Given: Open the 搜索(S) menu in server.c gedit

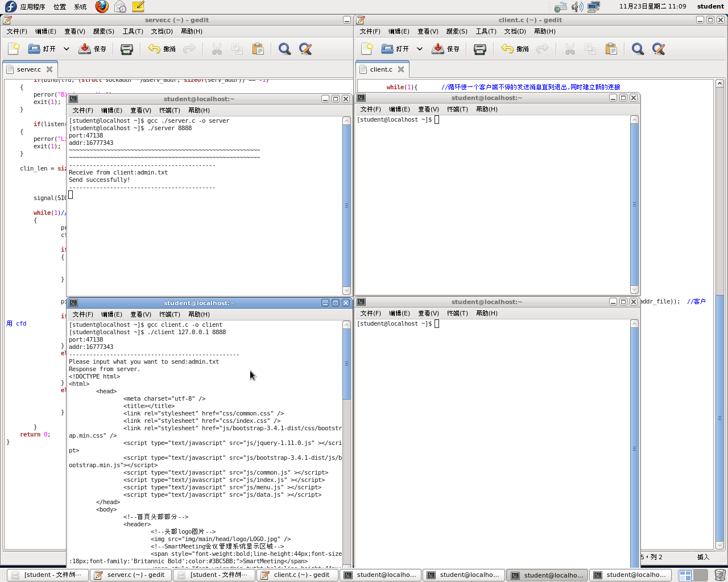Looking at the screenshot, I should [x=104, y=31].
